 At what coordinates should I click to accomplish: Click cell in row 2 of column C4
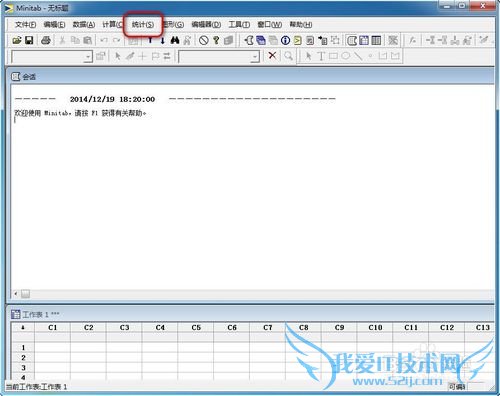160,358
